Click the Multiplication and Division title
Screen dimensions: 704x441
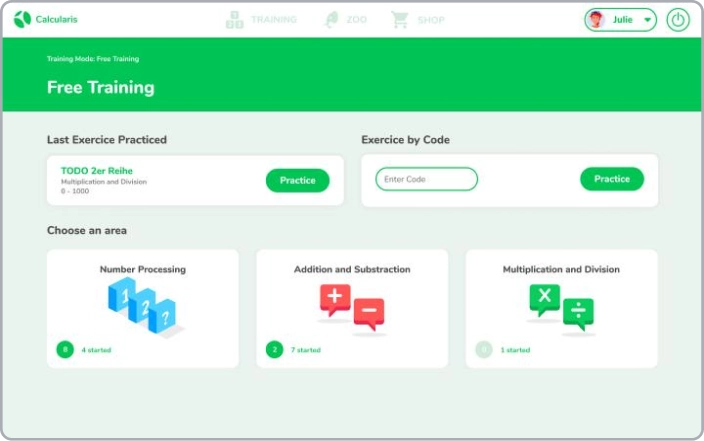point(561,269)
